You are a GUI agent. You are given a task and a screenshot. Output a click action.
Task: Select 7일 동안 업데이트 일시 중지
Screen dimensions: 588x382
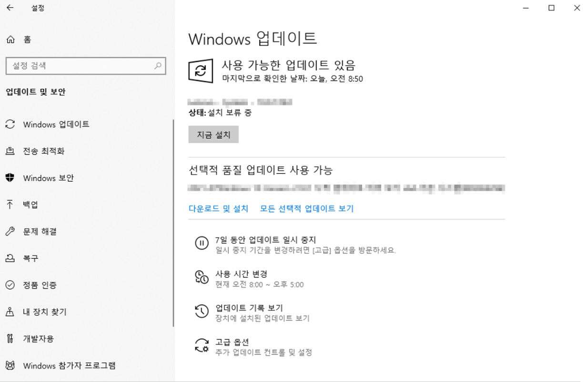[266, 240]
